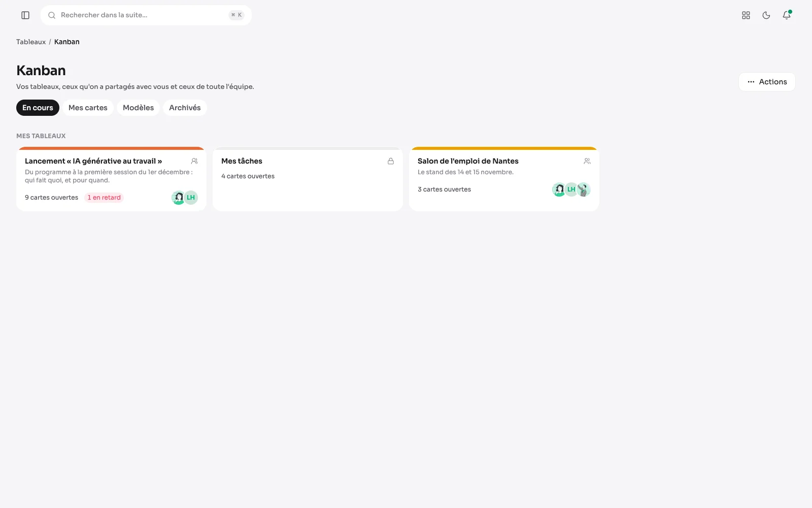Click LH avatar on Lancement board
The image size is (812, 508).
[x=191, y=198]
